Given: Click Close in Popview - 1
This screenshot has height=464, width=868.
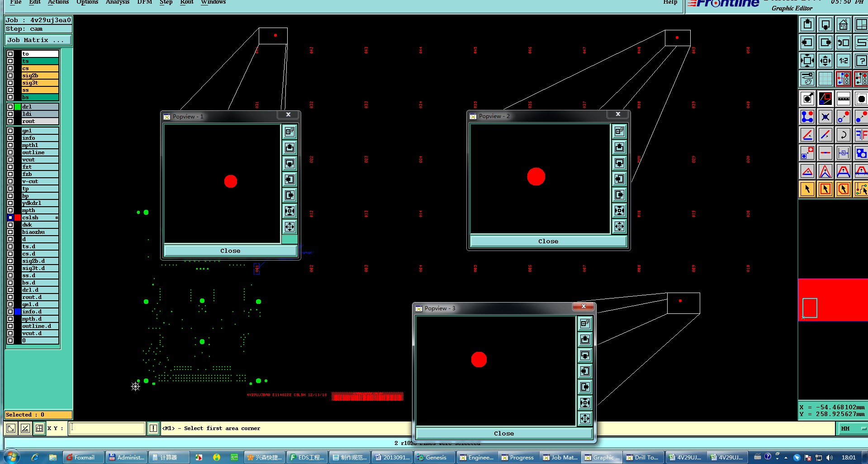Looking at the screenshot, I should point(230,251).
